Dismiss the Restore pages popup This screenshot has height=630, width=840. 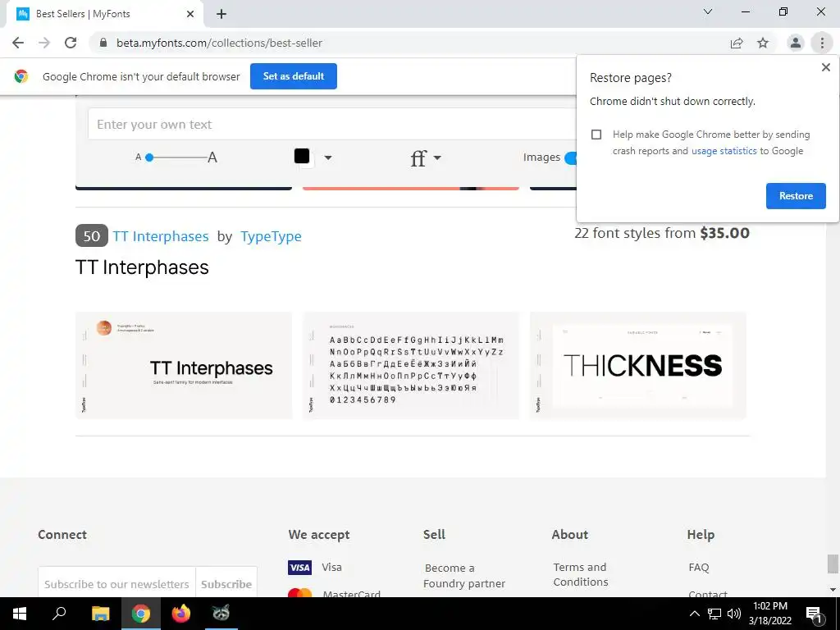point(825,67)
